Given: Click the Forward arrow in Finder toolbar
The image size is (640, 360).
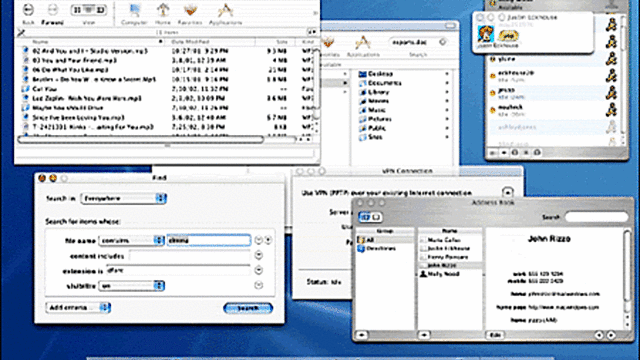Looking at the screenshot, I should coord(52,9).
